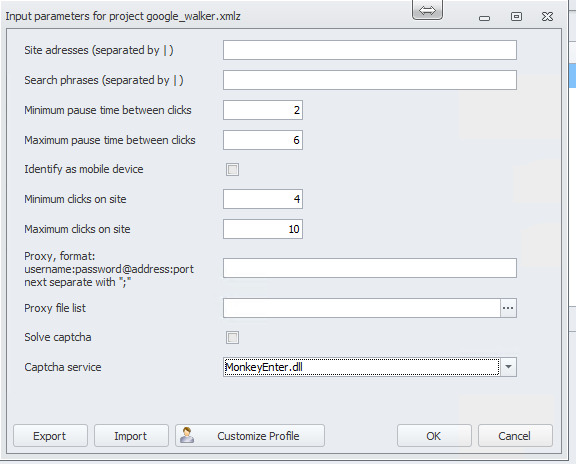
Task: Expand the Captcha service dropdown arrow
Action: pyautogui.click(x=508, y=367)
